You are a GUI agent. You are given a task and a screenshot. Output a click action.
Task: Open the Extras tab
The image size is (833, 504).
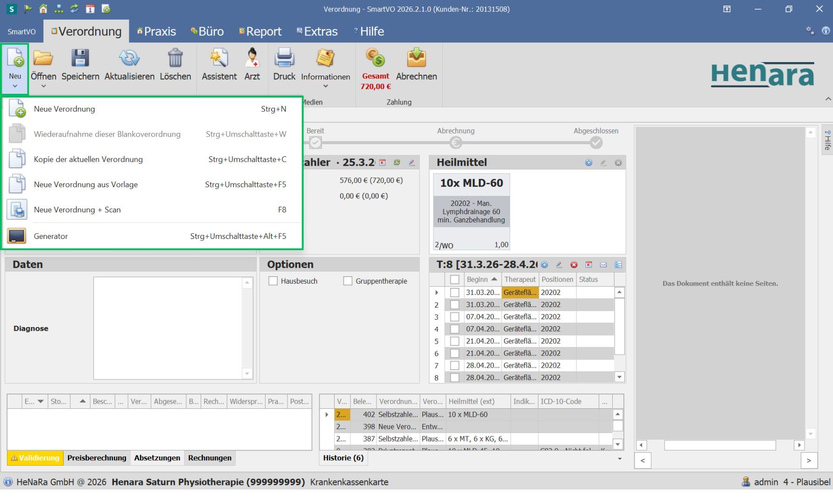click(317, 31)
